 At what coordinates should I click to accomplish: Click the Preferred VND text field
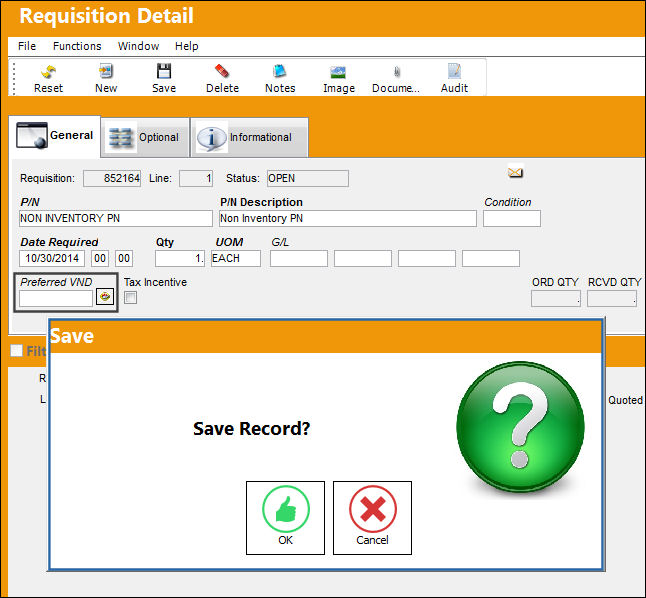[56, 298]
